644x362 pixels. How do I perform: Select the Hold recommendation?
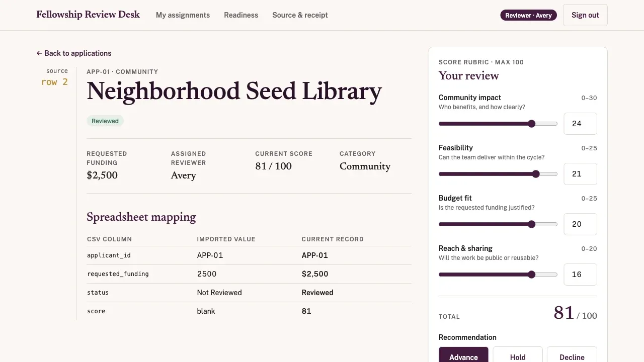click(518, 355)
